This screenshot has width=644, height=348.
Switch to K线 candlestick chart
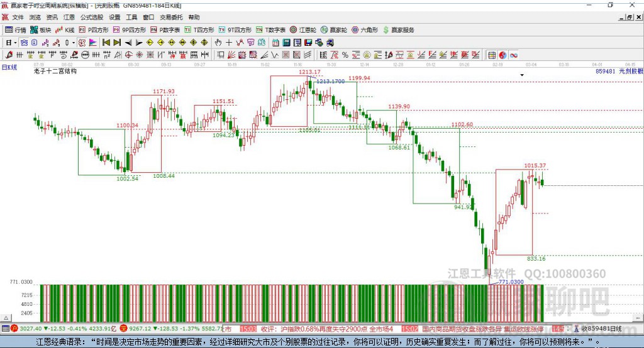65,30
